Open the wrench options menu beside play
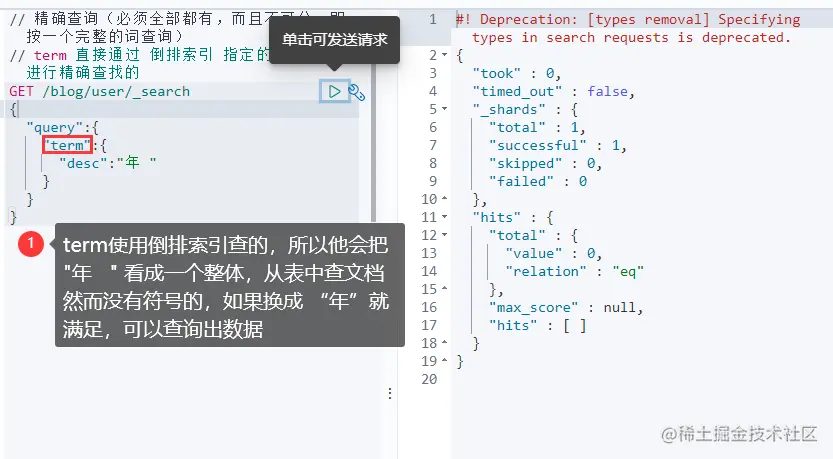This screenshot has height=459, width=833. 356,92
